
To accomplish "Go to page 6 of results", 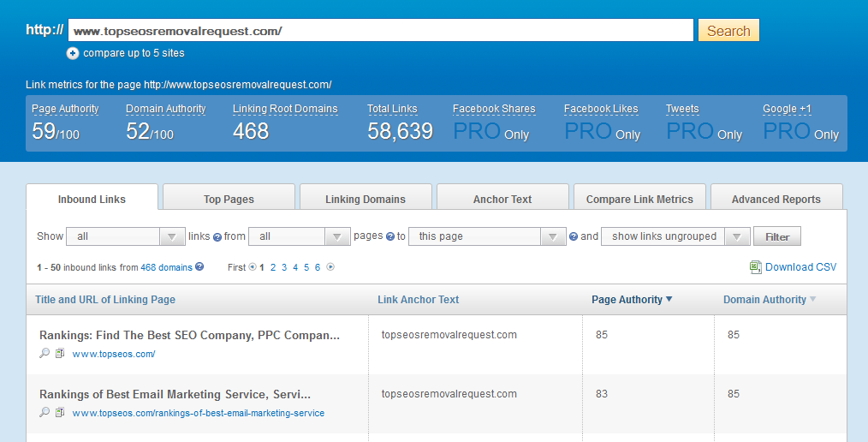I will coord(318,267).
